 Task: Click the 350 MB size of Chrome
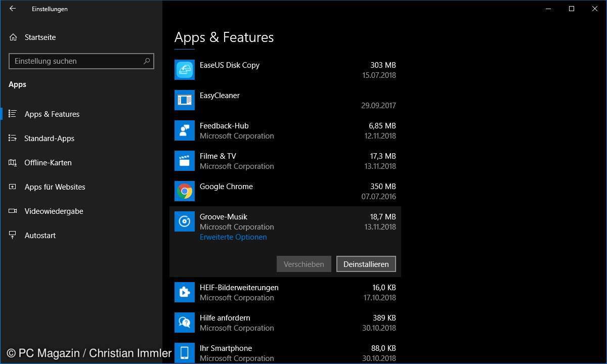[x=383, y=186]
